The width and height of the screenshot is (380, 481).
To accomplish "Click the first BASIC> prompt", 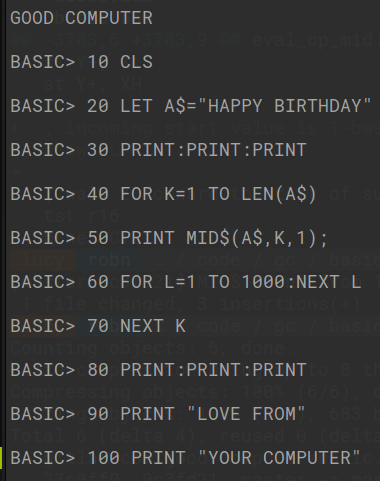I will coord(43,62).
